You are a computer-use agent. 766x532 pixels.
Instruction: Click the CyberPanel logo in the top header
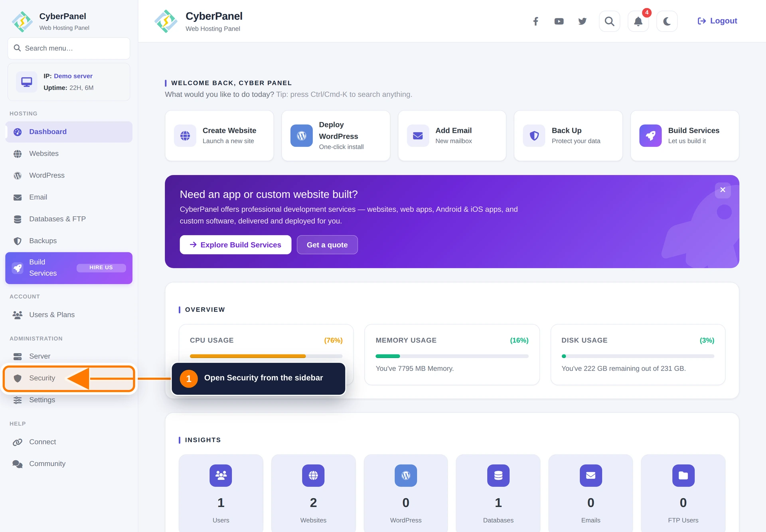pos(166,21)
